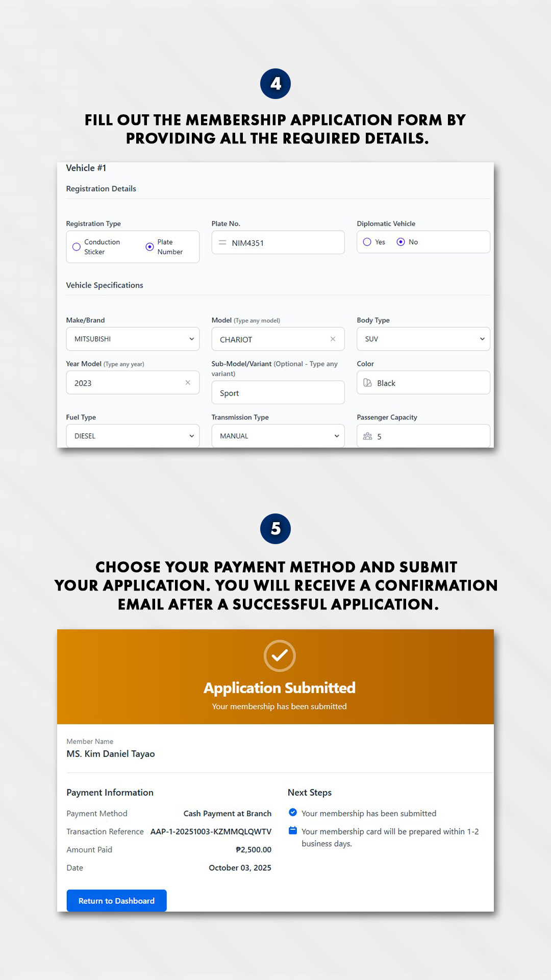
Task: Click the blue check icon beside membership submitted
Action: tap(293, 813)
